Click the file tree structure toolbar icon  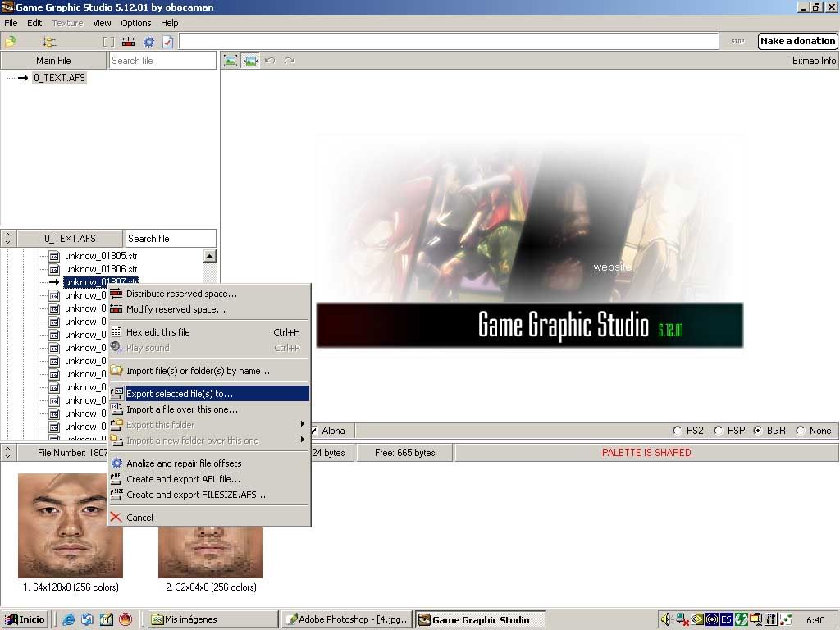[x=49, y=42]
